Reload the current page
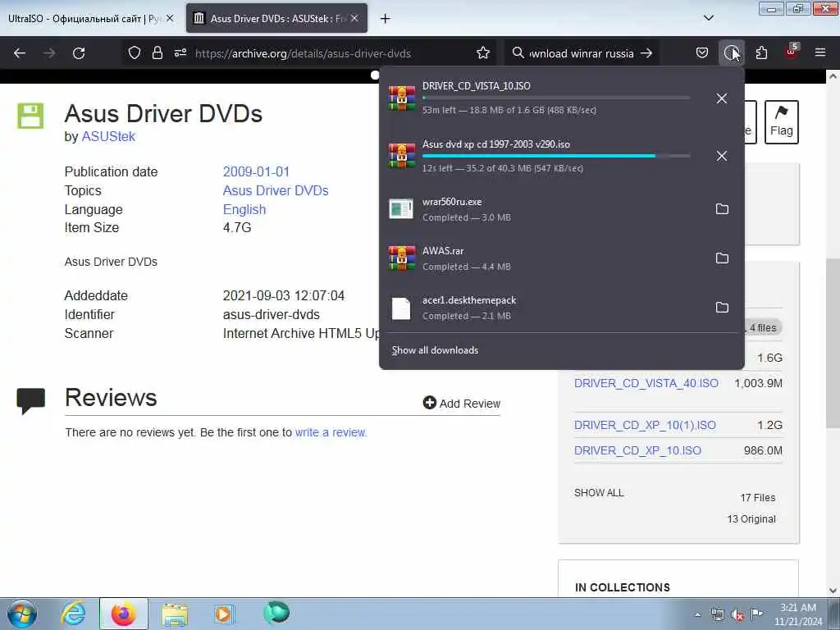 click(79, 53)
